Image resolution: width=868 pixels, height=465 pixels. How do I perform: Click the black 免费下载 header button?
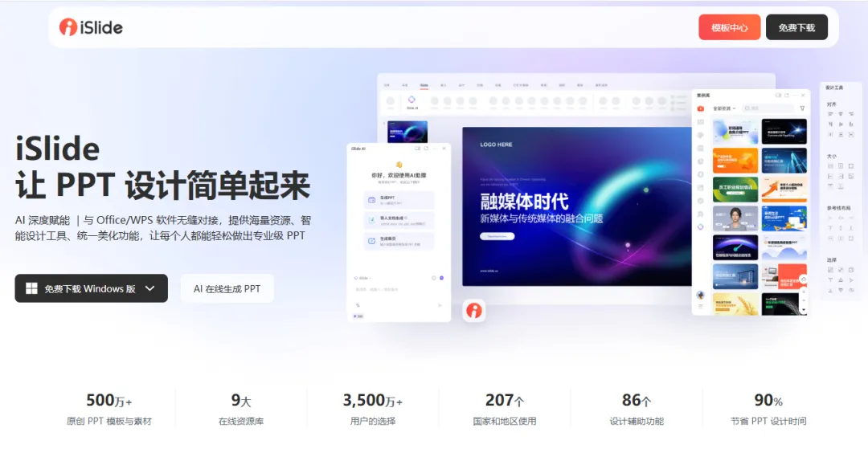[796, 27]
